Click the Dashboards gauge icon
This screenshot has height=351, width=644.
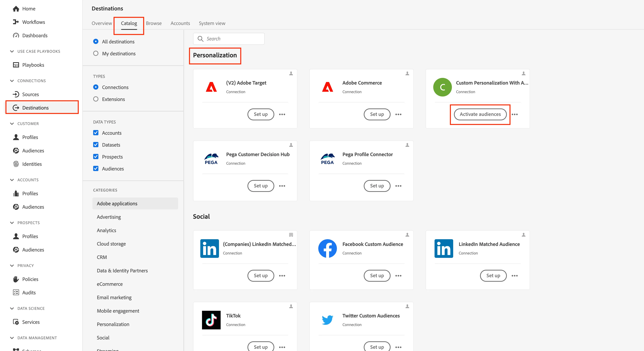click(x=16, y=36)
